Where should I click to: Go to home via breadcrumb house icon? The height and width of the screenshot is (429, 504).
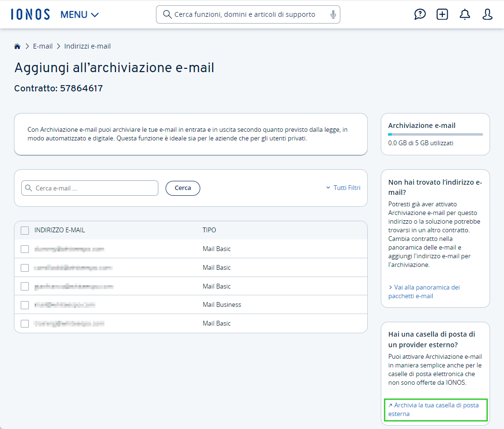(x=17, y=46)
